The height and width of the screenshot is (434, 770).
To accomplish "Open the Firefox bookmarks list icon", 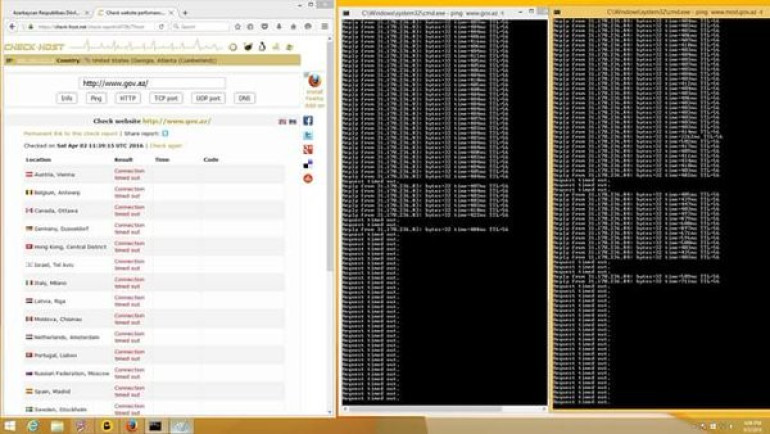I will tap(250, 27).
